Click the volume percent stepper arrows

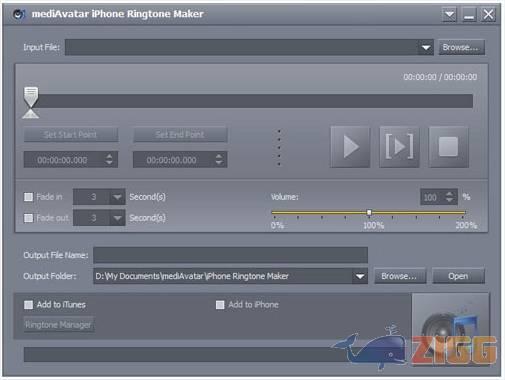449,197
